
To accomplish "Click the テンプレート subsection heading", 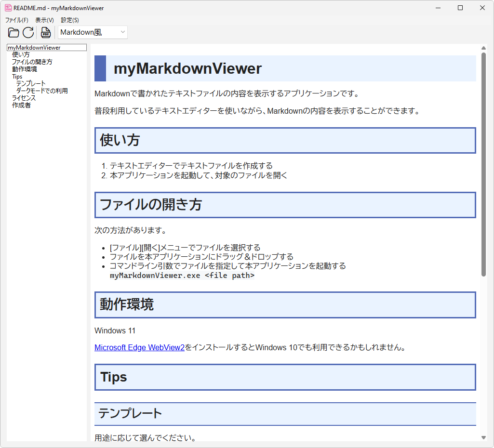I will click(x=285, y=414).
